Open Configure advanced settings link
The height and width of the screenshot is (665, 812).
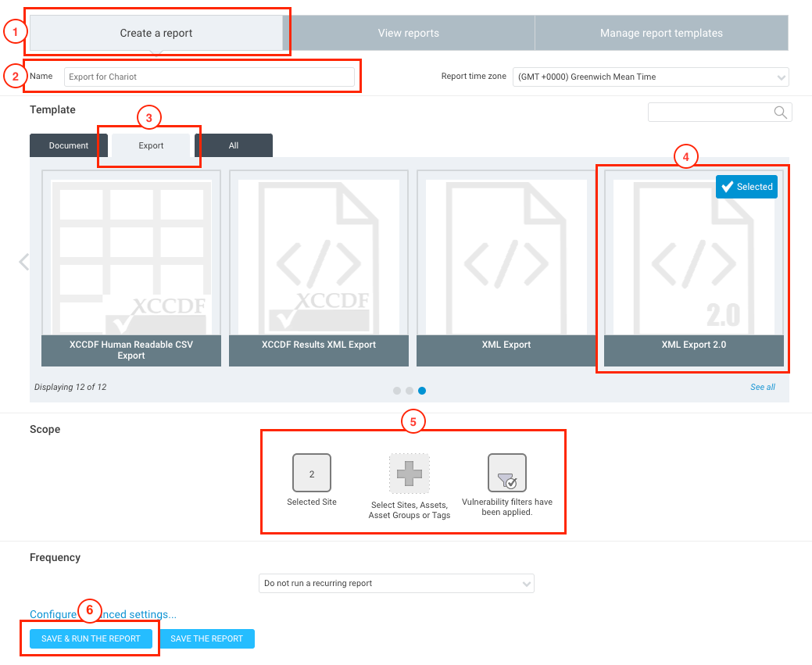click(103, 614)
